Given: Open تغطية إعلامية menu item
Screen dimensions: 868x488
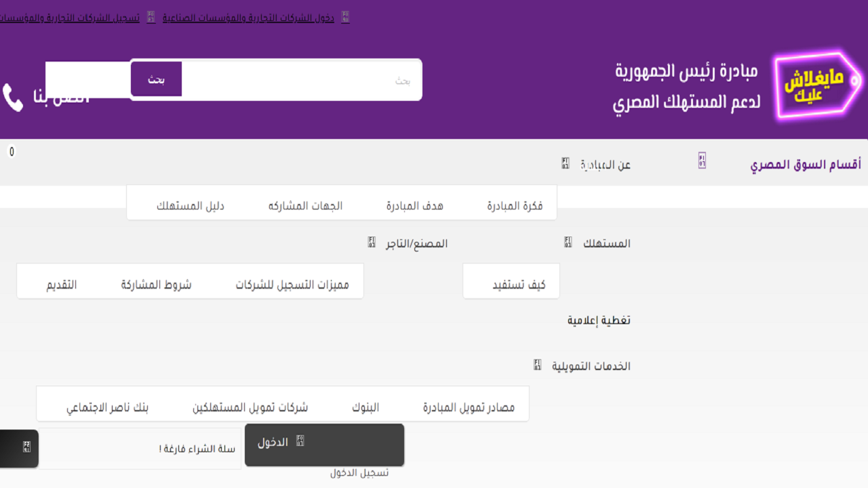Looking at the screenshot, I should (x=599, y=320).
